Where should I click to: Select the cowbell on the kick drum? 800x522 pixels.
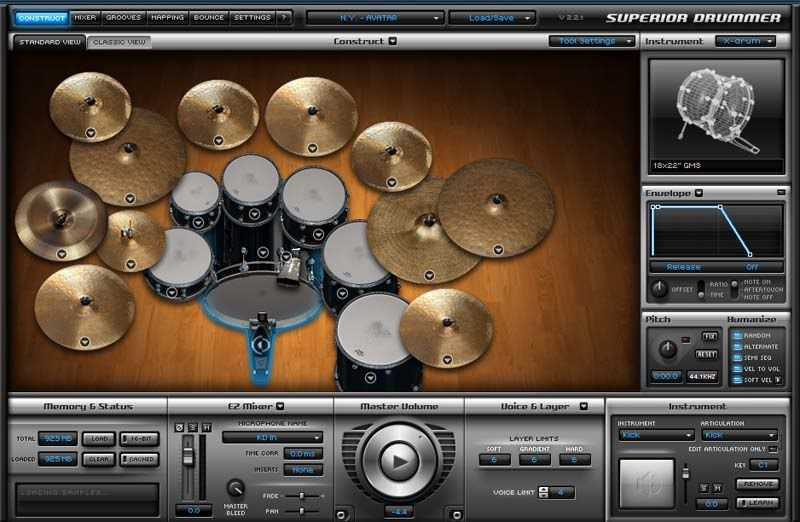(x=291, y=269)
